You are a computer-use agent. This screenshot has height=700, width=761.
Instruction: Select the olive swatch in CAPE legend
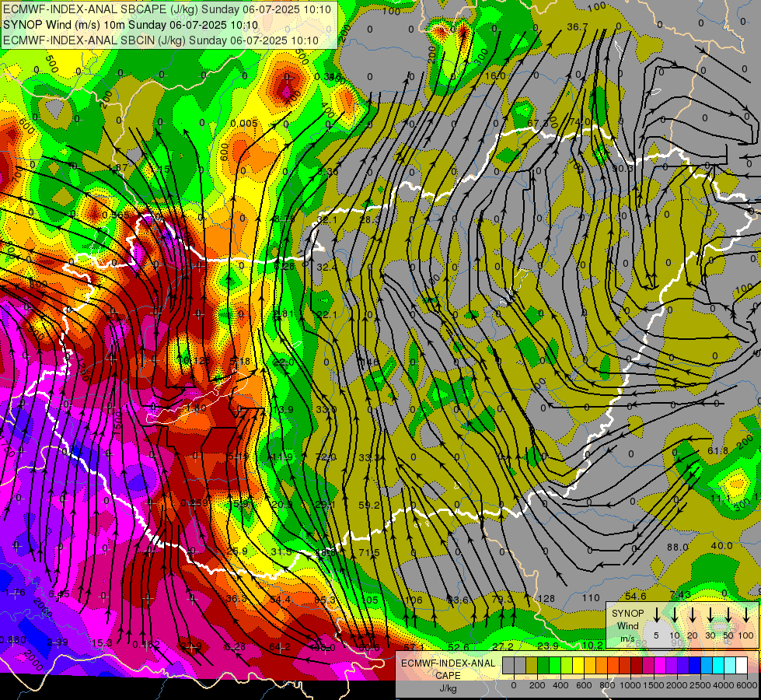pos(532,665)
